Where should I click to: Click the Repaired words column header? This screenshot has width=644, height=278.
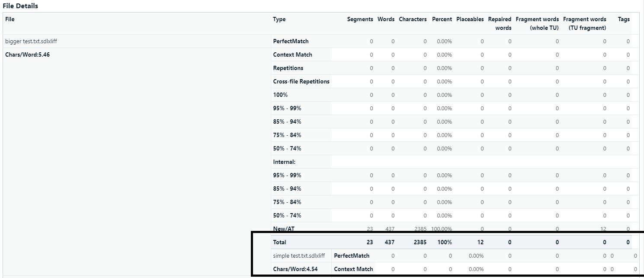pyautogui.click(x=500, y=23)
